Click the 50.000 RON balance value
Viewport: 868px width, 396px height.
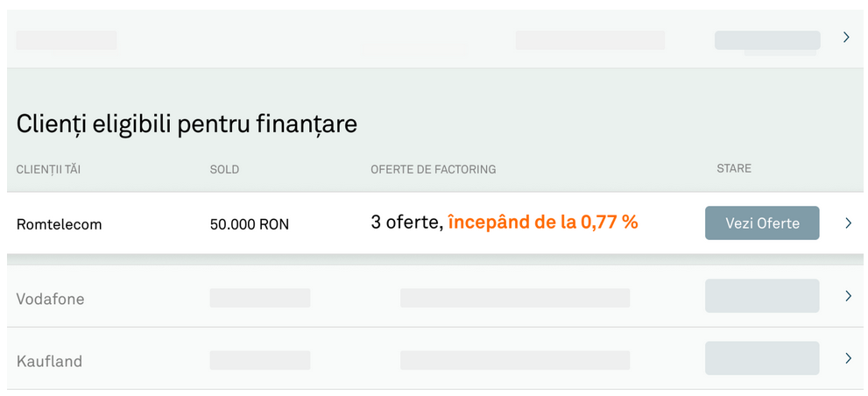click(x=249, y=224)
